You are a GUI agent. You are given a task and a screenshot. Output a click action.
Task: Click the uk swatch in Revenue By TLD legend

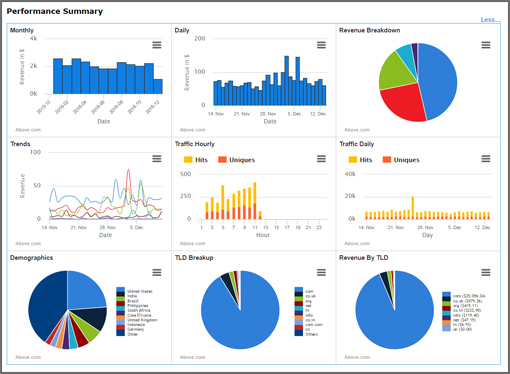click(446, 329)
